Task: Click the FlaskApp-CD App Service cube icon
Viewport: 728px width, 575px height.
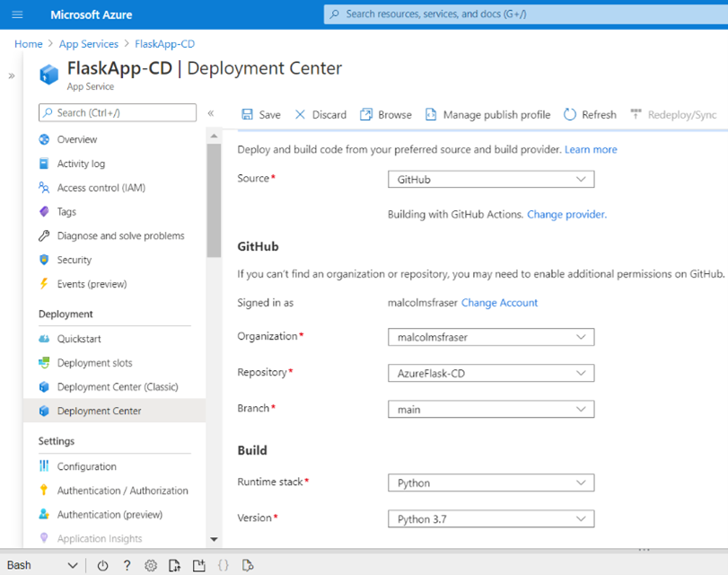Action: tap(48, 75)
